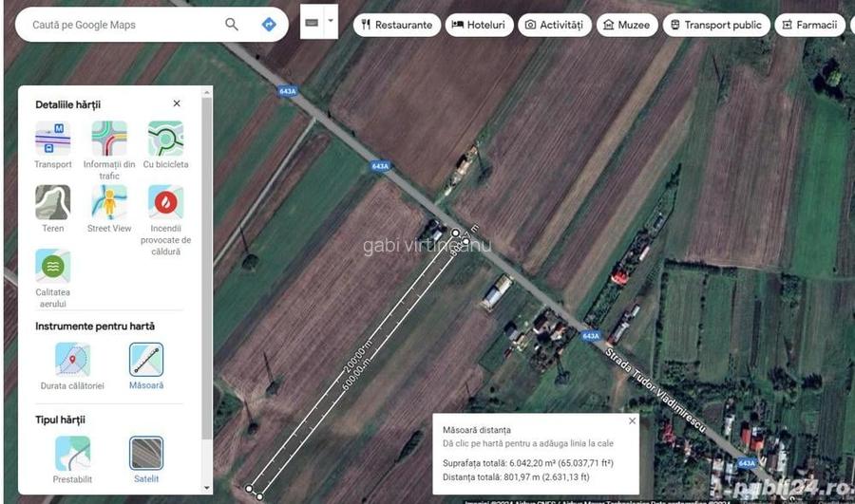Enable the Cu bicicleta layer

165,145
